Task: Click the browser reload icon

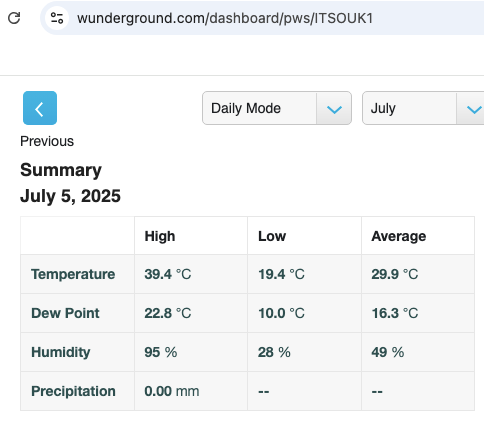Action: coord(14,18)
